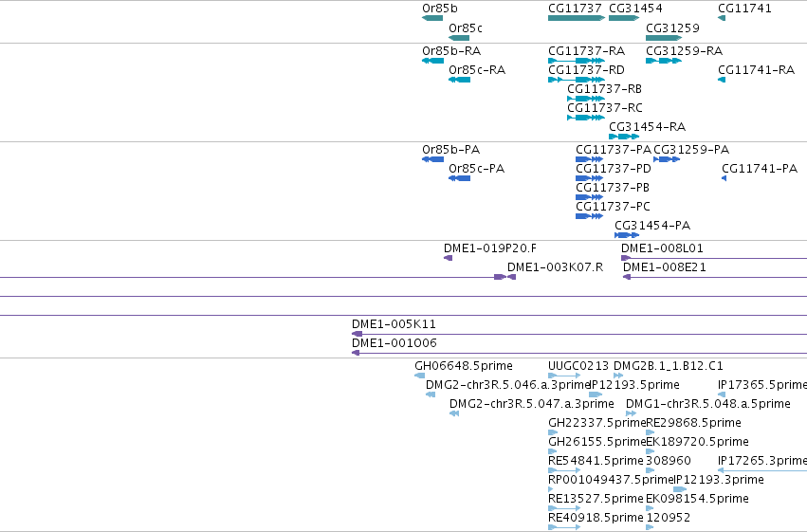Screen dimensions: 807x532
Task: Click the IP12193.3prime EST
Action: tap(680, 489)
